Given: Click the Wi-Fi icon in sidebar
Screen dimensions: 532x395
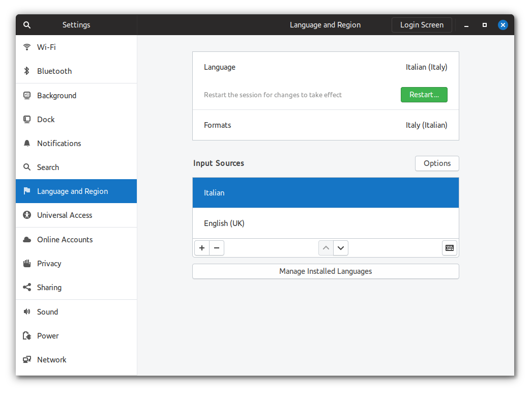Looking at the screenshot, I should point(27,47).
